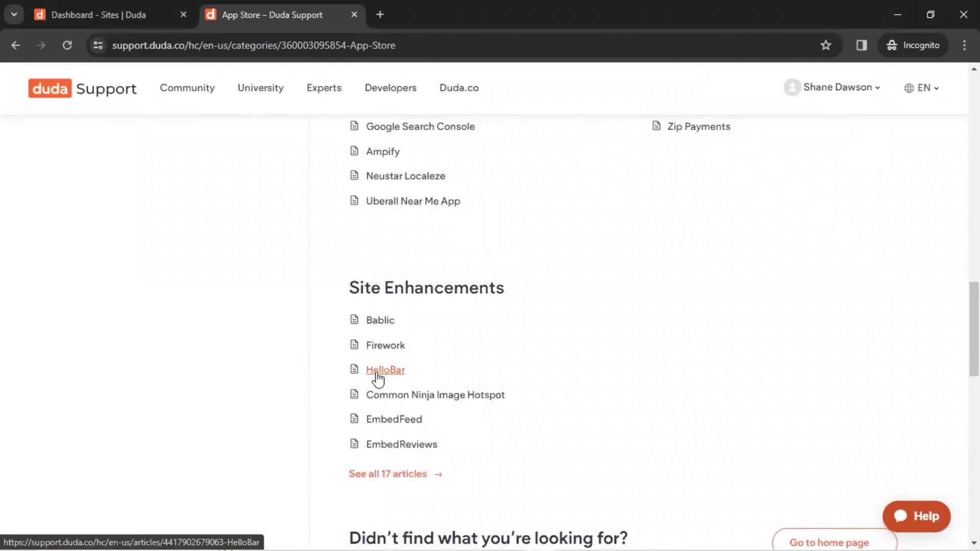980x551 pixels.
Task: Click the Uberall Near Me App document icon
Action: coord(354,201)
